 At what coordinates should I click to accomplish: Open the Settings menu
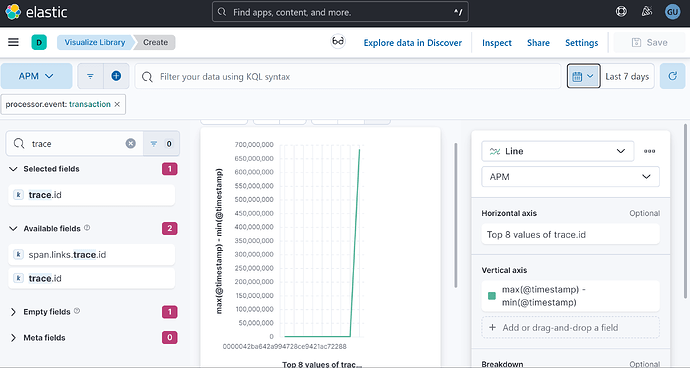581,43
